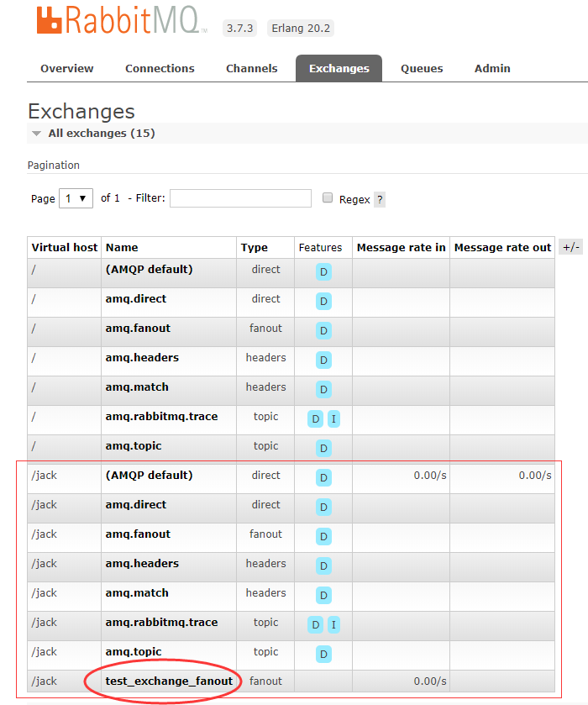The height and width of the screenshot is (705, 588).
Task: Open amq.match exchange in /jack vhost
Action: pos(137,593)
